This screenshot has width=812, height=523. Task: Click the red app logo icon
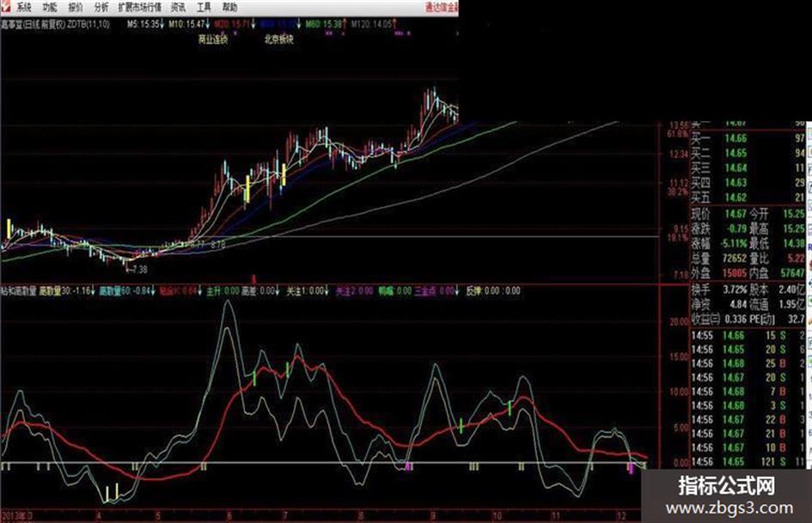(x=7, y=6)
